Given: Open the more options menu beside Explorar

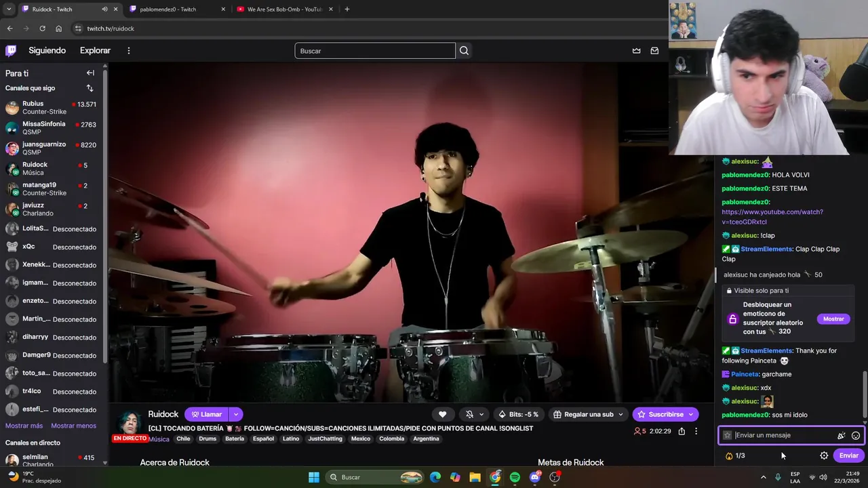Looking at the screenshot, I should (x=128, y=51).
